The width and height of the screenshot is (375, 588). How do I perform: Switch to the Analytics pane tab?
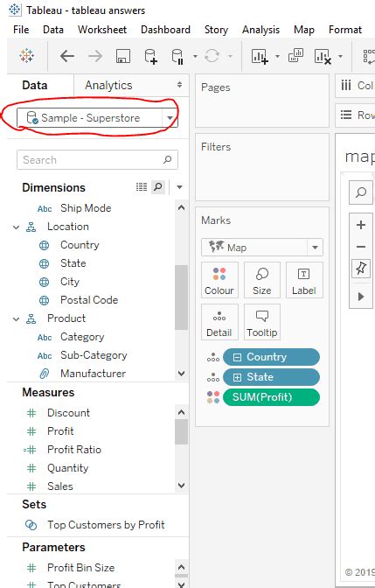(108, 86)
